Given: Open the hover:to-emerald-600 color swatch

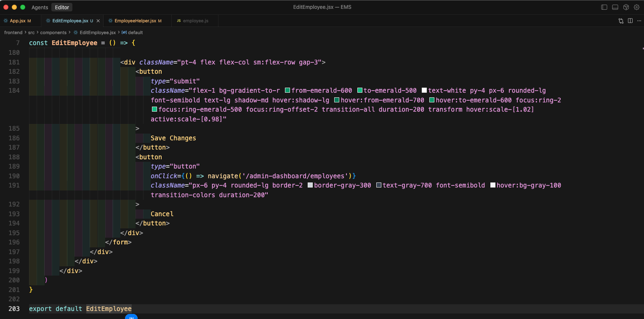Looking at the screenshot, I should coord(432,100).
